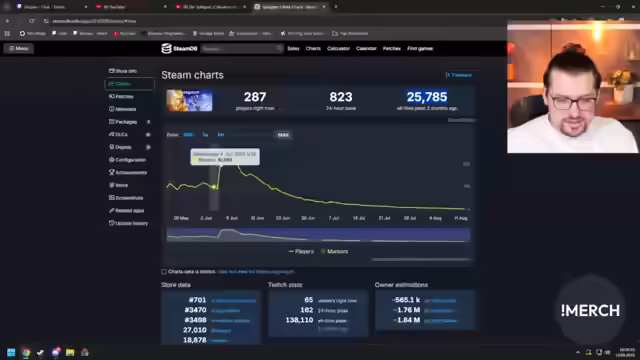Open the Charts page in header

pyautogui.click(x=313, y=48)
